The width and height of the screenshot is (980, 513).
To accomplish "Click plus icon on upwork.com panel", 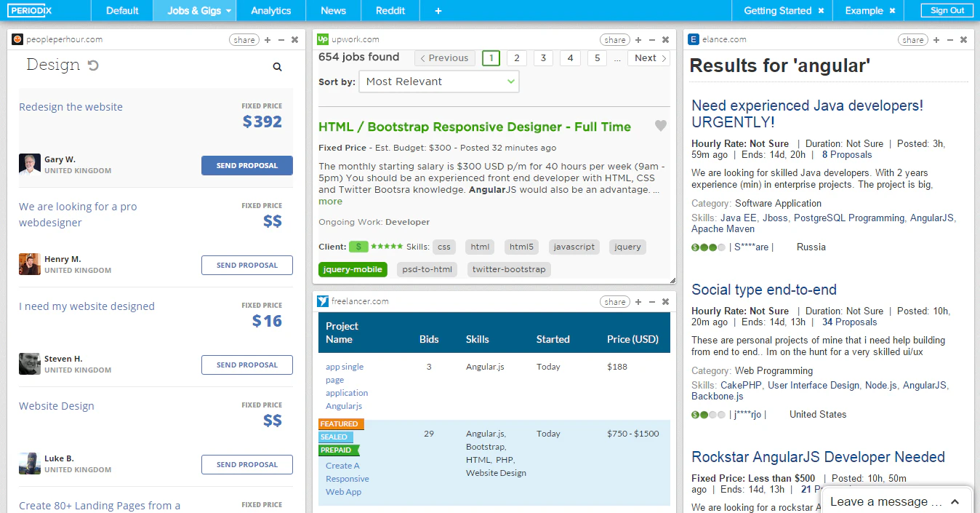I will coord(638,40).
